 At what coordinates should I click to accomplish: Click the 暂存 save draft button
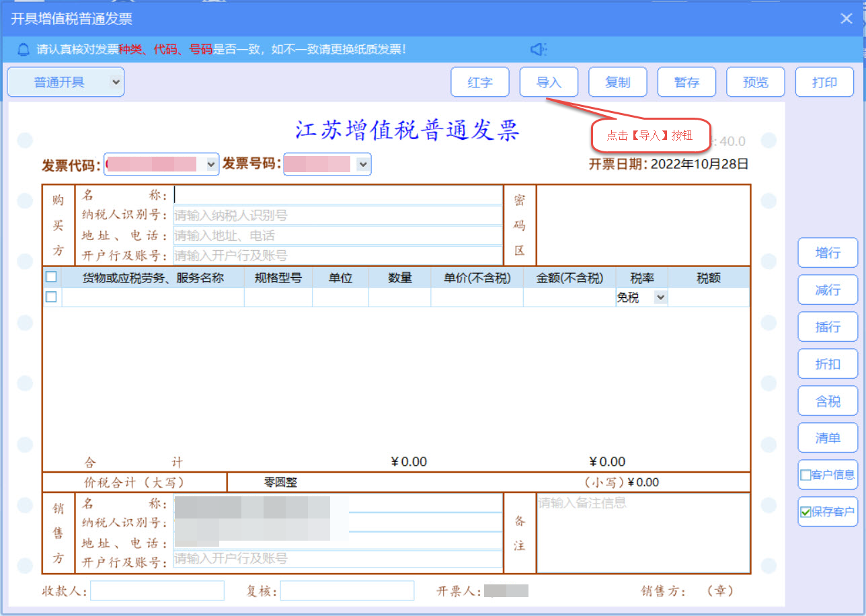(x=686, y=82)
